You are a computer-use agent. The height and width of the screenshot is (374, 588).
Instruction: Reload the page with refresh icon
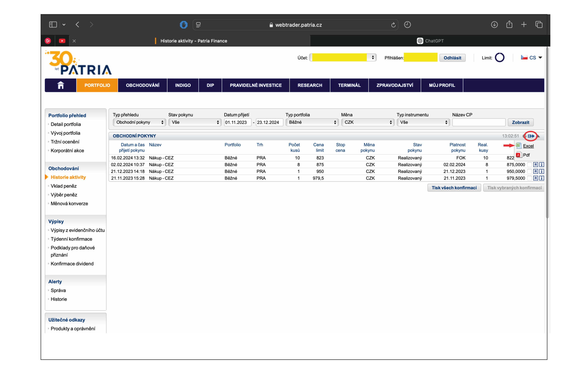tap(393, 25)
